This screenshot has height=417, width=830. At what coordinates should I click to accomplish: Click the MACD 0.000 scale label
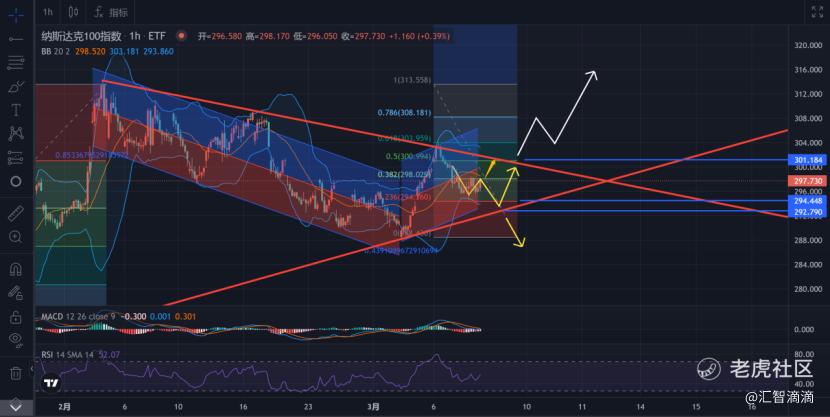pyautogui.click(x=805, y=329)
